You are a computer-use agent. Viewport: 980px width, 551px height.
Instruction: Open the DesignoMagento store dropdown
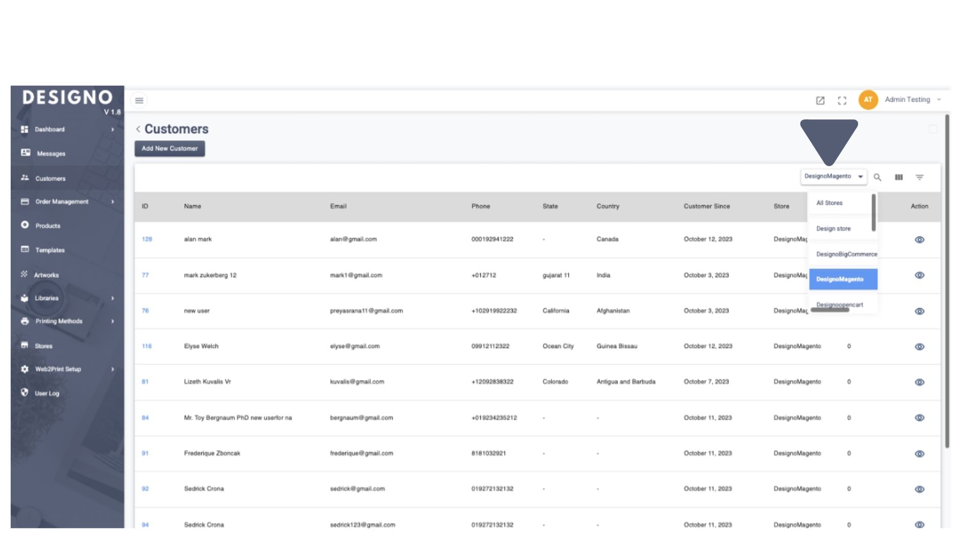[833, 177]
